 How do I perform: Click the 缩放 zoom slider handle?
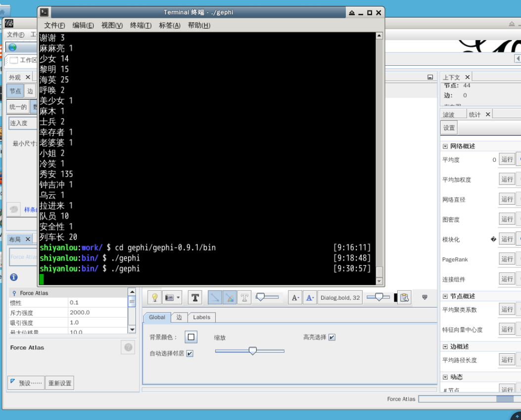click(252, 351)
